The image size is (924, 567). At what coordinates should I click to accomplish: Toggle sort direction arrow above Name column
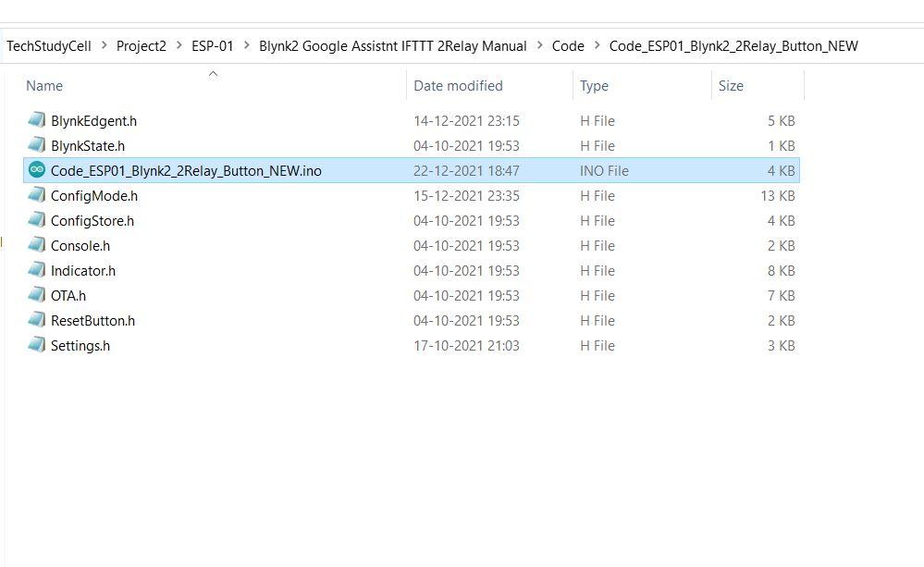click(213, 74)
